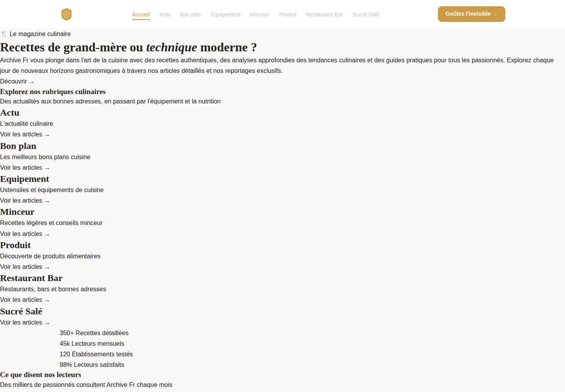Viewport: 565px width, 392px height.
Task: Click 'Découverte de produits alimentaires' text
Action: [x=50, y=256]
